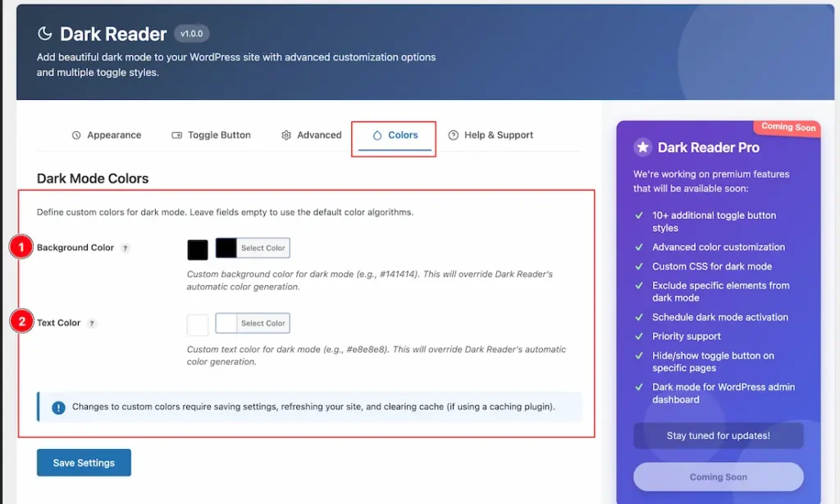Click the Dark Reader moon logo icon

coord(44,34)
